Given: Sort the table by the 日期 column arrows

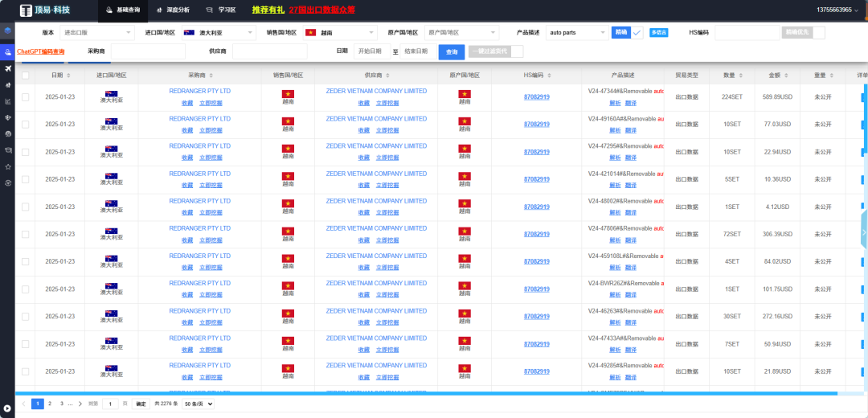Looking at the screenshot, I should click(x=68, y=76).
